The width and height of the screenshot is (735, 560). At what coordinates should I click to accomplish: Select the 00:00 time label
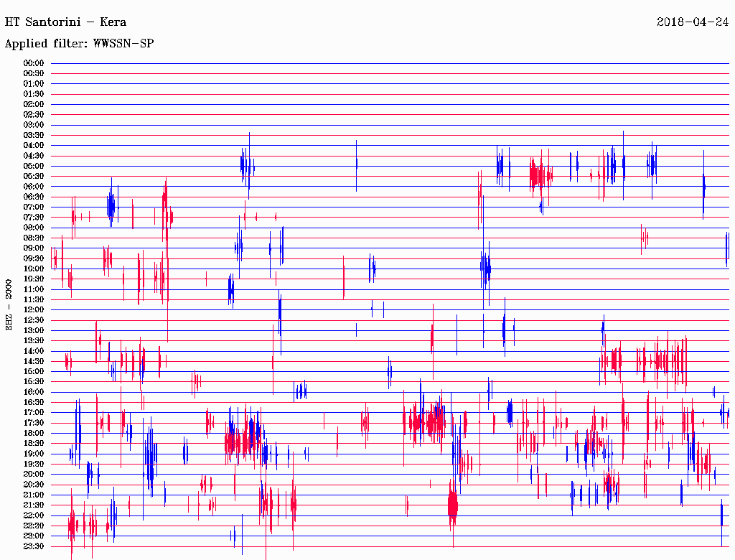[34, 63]
